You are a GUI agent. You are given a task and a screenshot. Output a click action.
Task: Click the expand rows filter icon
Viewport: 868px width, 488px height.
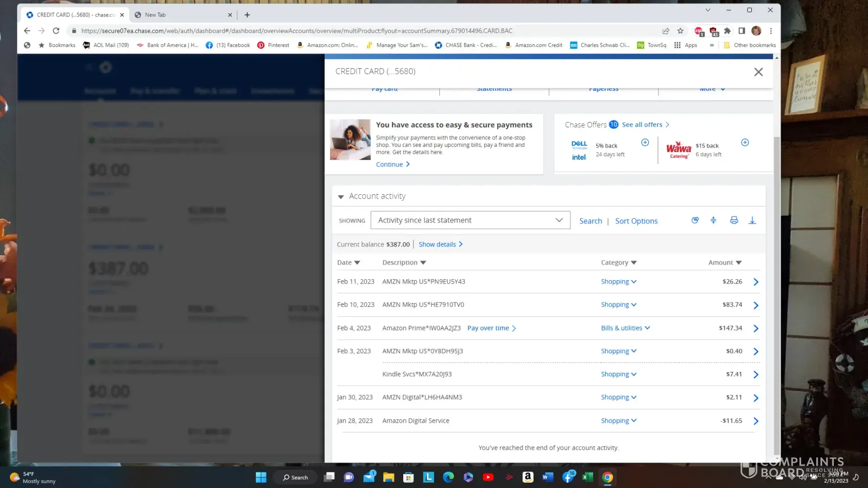[x=713, y=221]
